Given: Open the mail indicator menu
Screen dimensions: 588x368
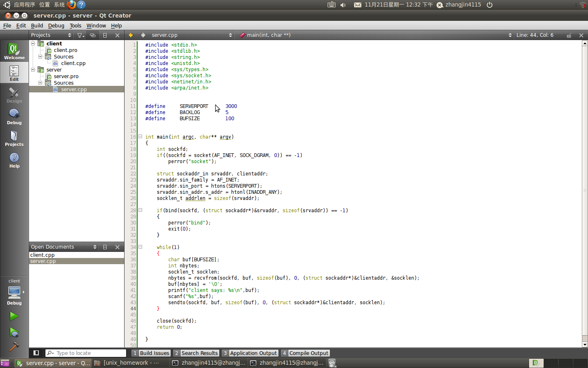Looking at the screenshot, I should [357, 5].
